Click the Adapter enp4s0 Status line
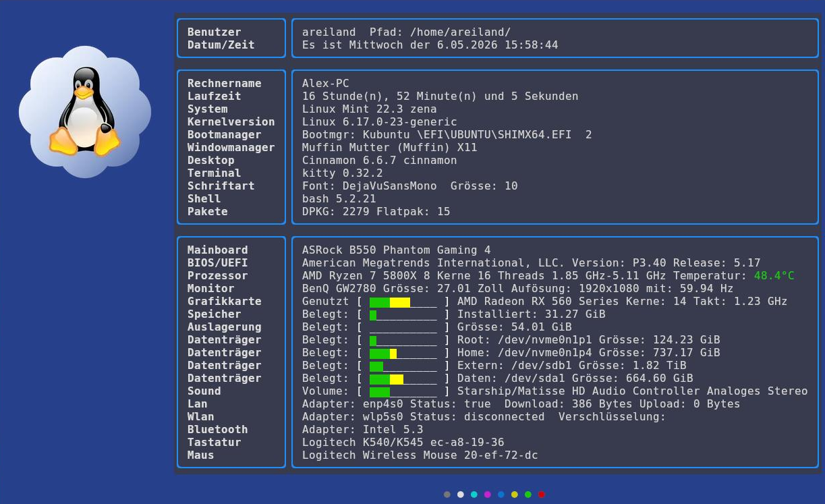 pyautogui.click(x=521, y=404)
